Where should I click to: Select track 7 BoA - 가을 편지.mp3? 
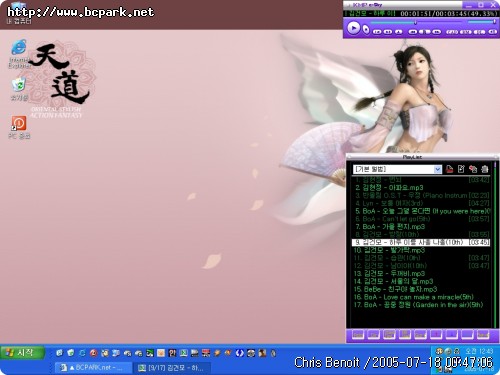coord(421,227)
